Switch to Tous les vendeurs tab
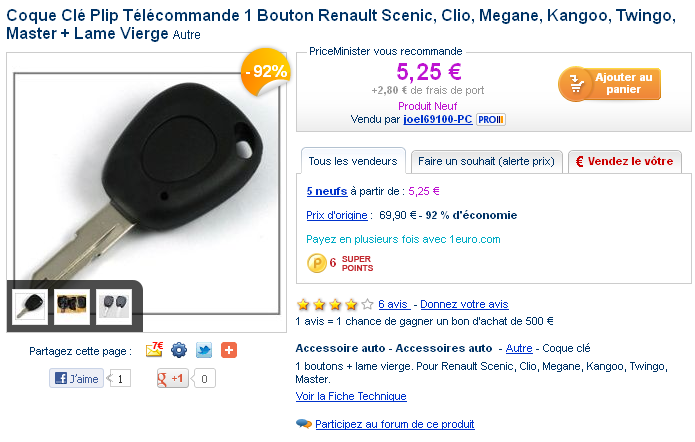695x442 pixels. pos(353,161)
